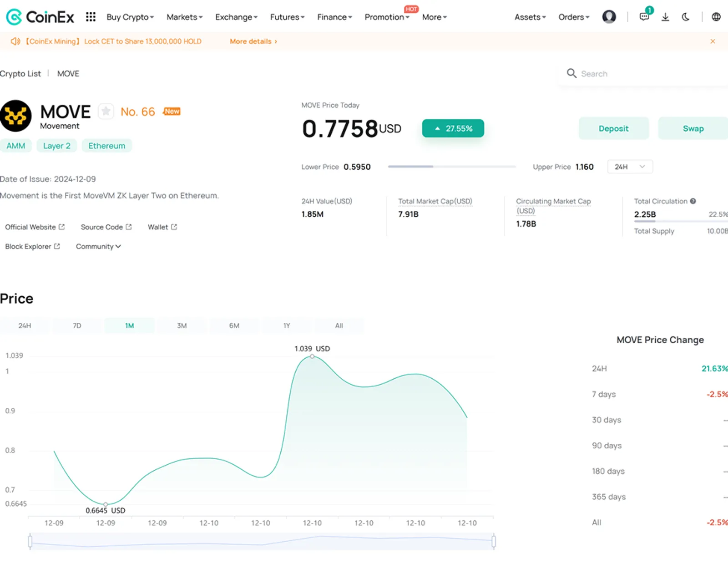Add MOVE to favorites star

point(106,111)
